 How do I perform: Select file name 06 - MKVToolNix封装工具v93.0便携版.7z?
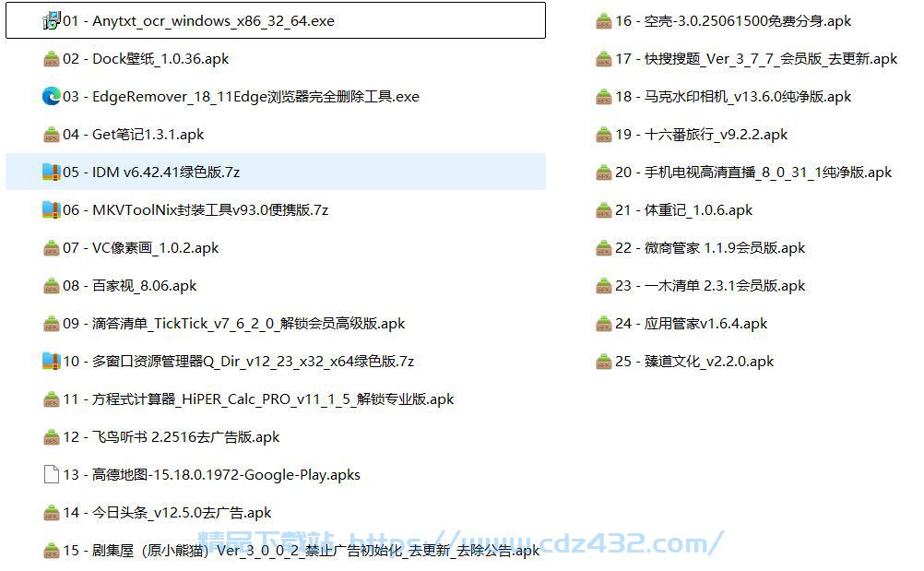pyautogui.click(x=195, y=209)
